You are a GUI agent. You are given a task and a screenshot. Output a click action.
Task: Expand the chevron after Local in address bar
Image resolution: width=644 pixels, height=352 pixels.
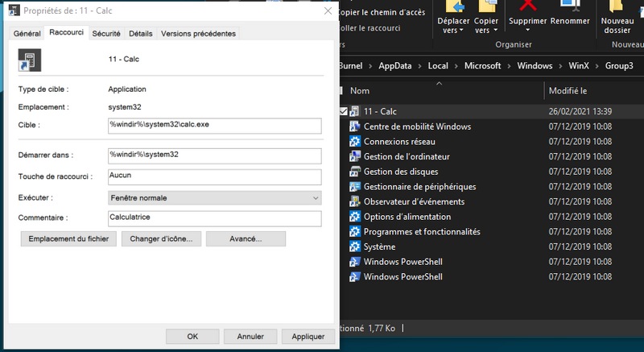(456, 66)
